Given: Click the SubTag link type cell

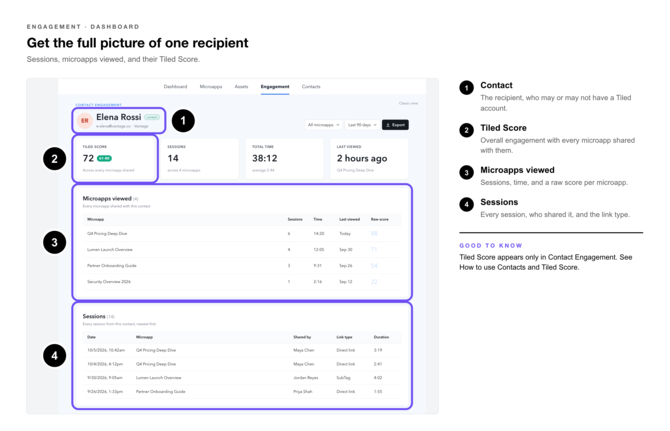Looking at the screenshot, I should click(x=343, y=378).
